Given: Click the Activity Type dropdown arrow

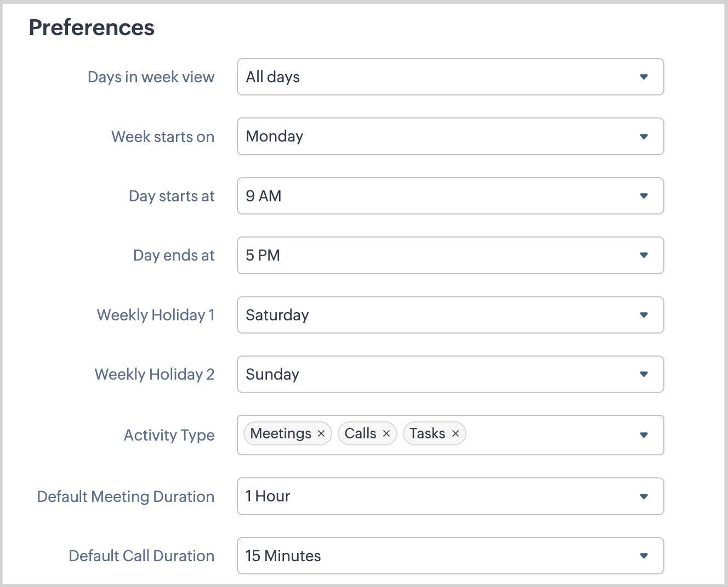Looking at the screenshot, I should [644, 435].
